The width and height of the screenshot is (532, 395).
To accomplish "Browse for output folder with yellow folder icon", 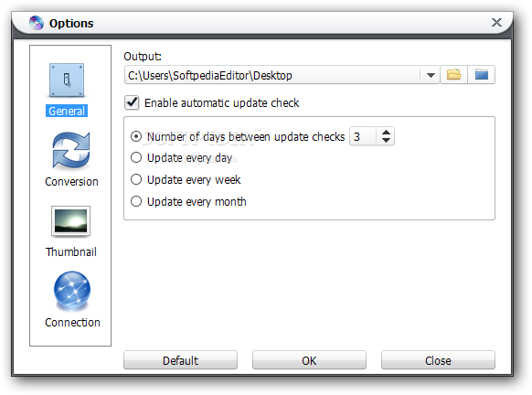I will (x=453, y=75).
